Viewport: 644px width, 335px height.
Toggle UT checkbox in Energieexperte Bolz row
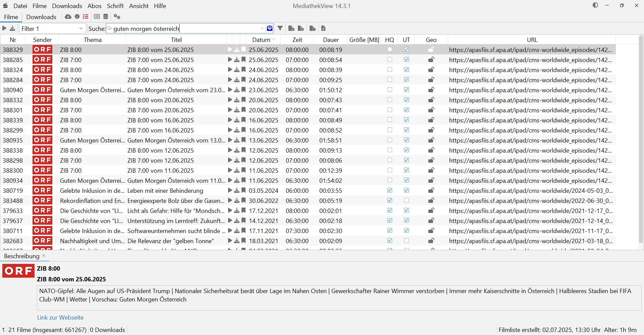click(406, 200)
